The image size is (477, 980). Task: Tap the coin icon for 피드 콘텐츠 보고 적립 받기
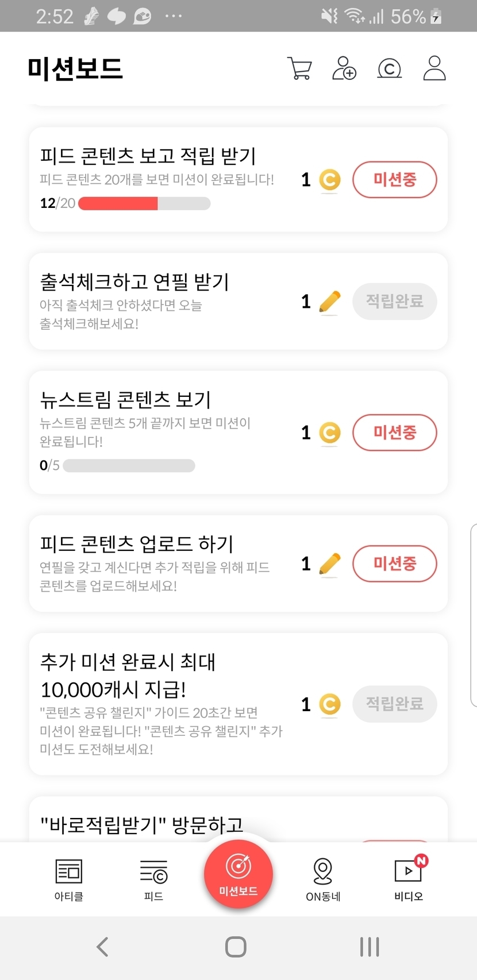tap(329, 180)
